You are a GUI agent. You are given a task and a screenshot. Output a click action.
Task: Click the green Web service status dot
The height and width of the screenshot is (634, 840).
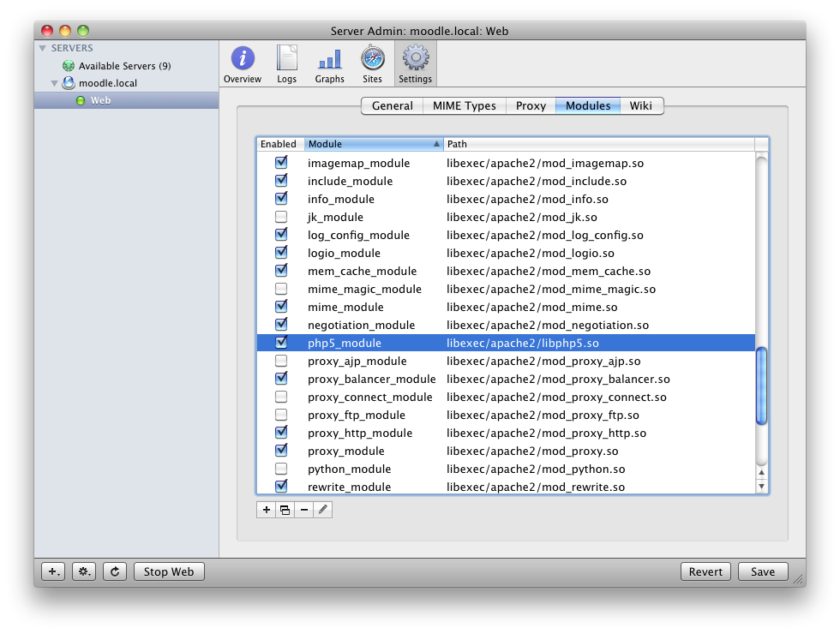pyautogui.click(x=81, y=101)
